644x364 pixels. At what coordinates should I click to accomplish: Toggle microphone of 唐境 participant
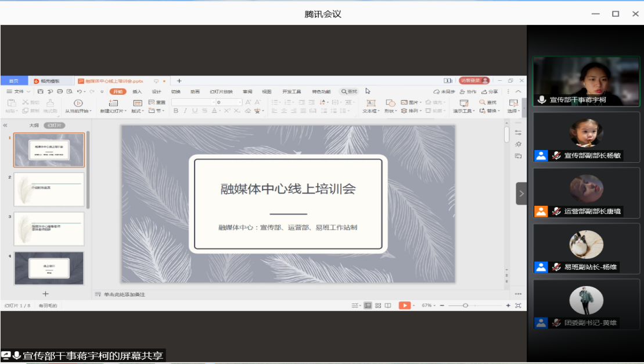pyautogui.click(x=556, y=212)
